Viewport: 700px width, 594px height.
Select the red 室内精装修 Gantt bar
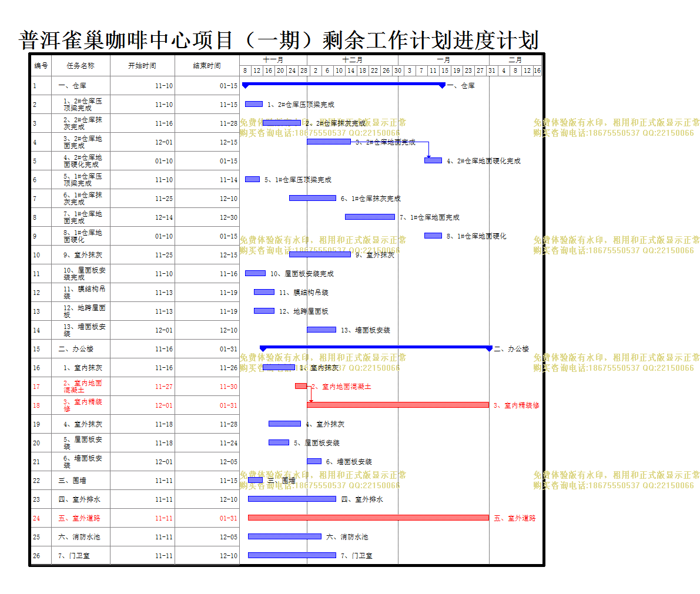[x=397, y=405]
